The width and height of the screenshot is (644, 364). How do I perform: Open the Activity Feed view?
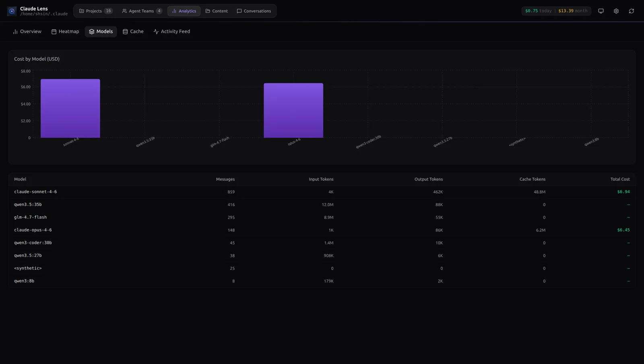pos(171,31)
